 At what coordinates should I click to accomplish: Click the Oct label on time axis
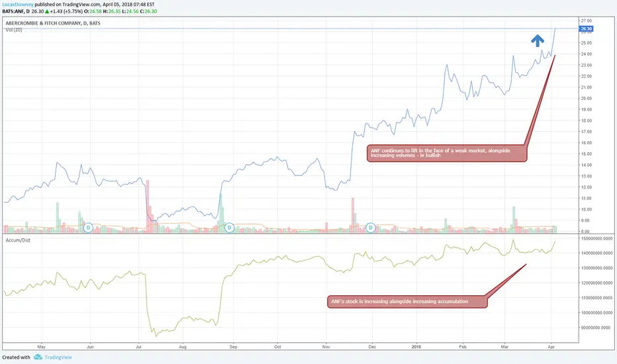coord(277,347)
